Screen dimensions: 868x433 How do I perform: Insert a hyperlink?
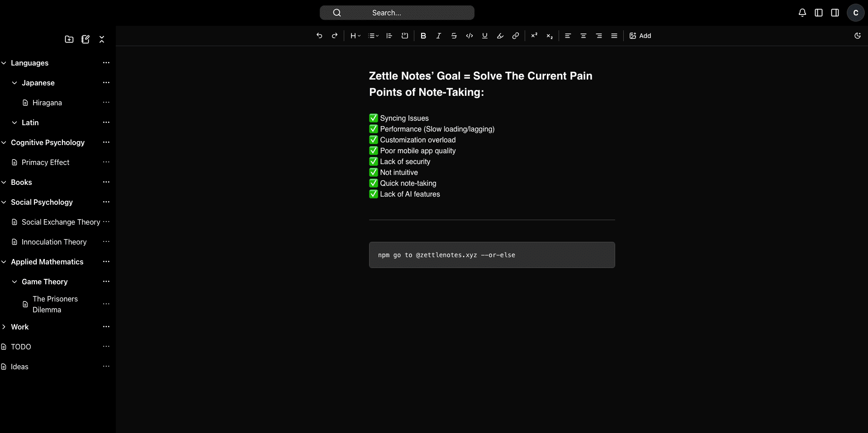coord(516,36)
